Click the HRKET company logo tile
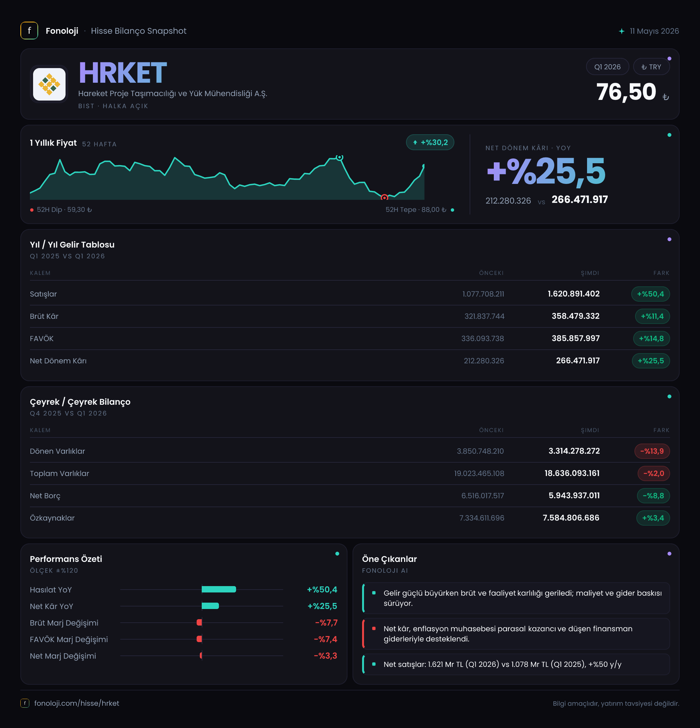The height and width of the screenshot is (728, 700). point(49,84)
